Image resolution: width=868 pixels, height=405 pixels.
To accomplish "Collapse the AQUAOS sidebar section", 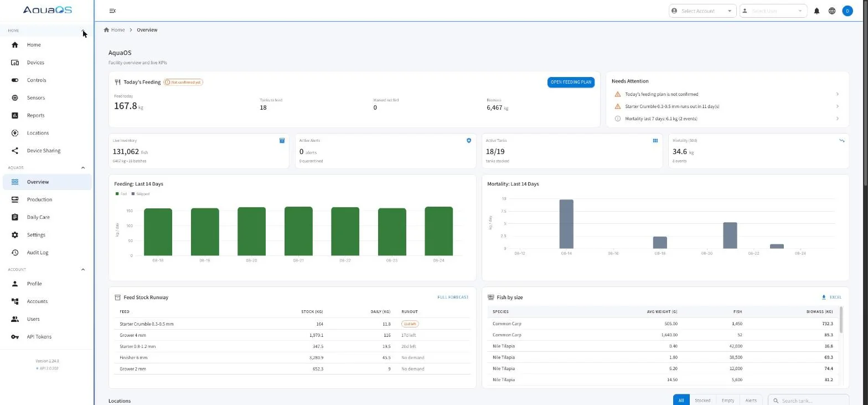I will 83,168.
